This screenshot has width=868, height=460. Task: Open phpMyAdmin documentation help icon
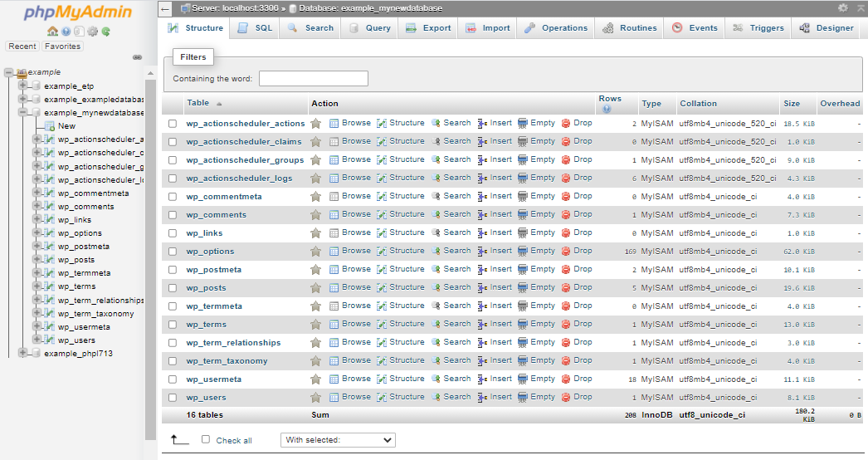(x=66, y=32)
